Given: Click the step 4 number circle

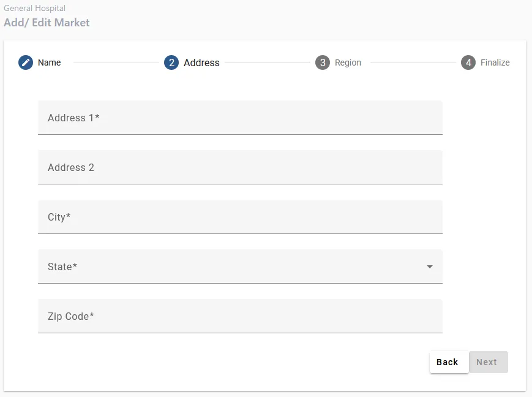Looking at the screenshot, I should pos(468,62).
